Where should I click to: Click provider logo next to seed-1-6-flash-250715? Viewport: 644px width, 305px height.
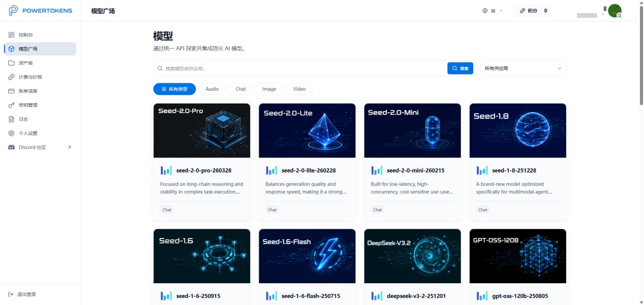[271, 296]
